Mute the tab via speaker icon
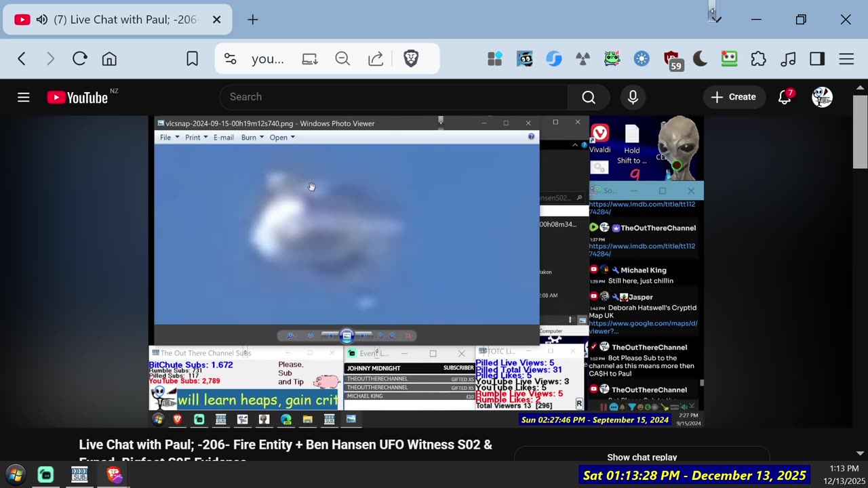Screen dimensions: 868x488 [41, 20]
